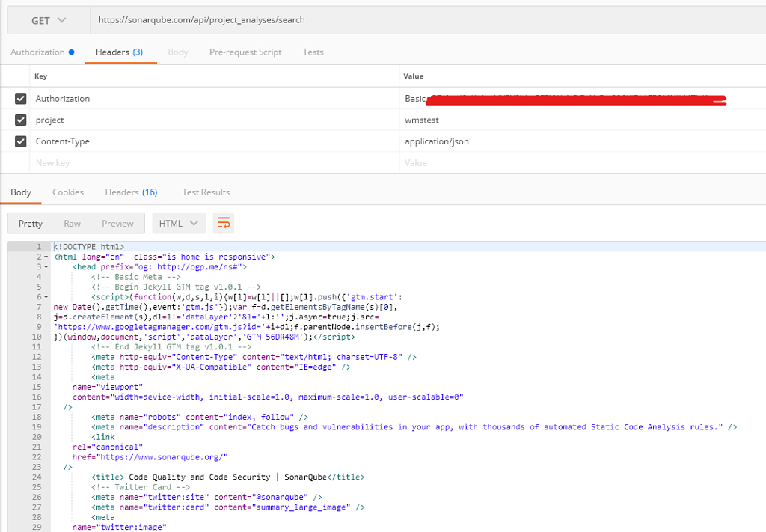Viewport: 766px width, 532px height.
Task: View the response Cookies tab
Action: click(68, 192)
